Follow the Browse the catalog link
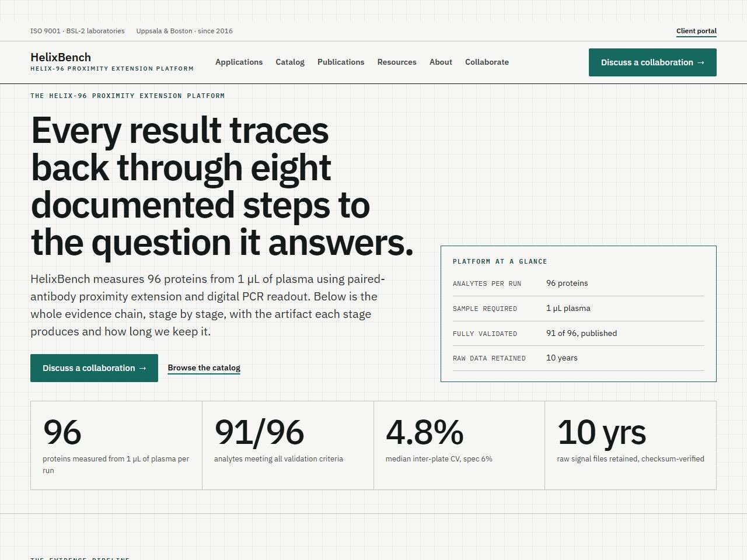The width and height of the screenshot is (747, 560). [204, 367]
